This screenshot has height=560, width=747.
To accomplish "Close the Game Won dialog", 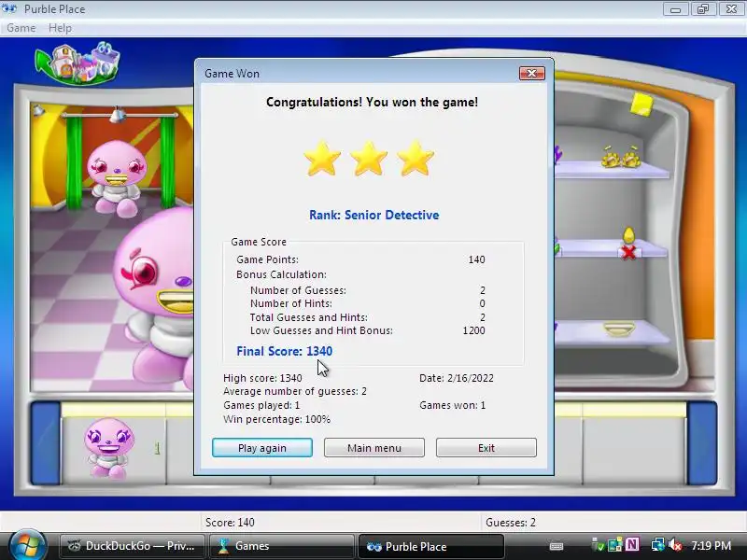I will [x=531, y=74].
